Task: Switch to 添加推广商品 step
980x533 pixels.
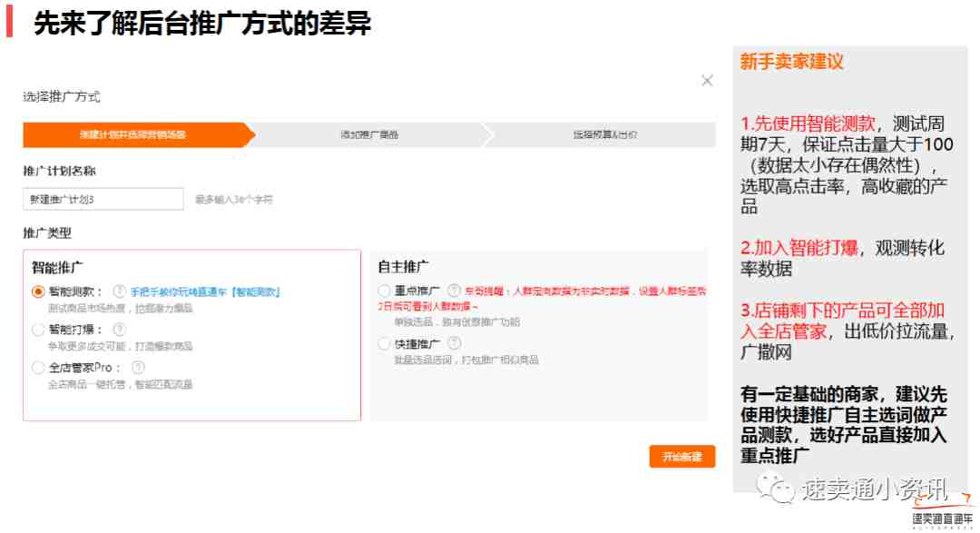Action: coord(368,134)
